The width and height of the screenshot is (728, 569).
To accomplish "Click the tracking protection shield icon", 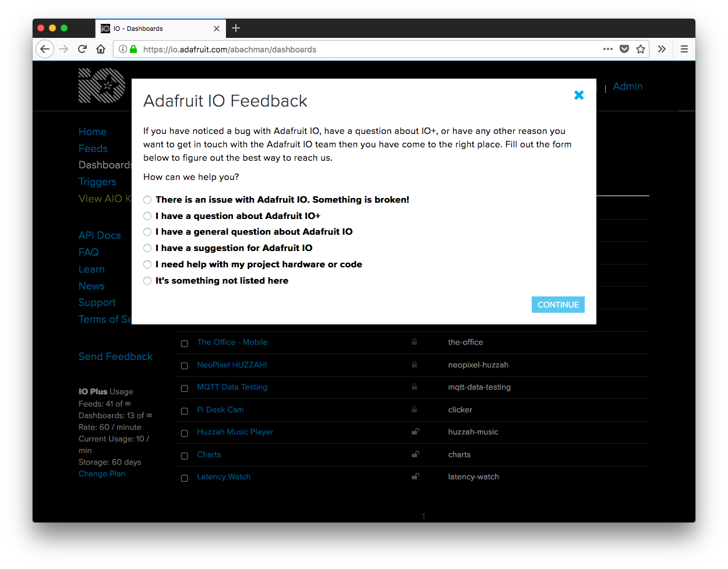I will [624, 49].
